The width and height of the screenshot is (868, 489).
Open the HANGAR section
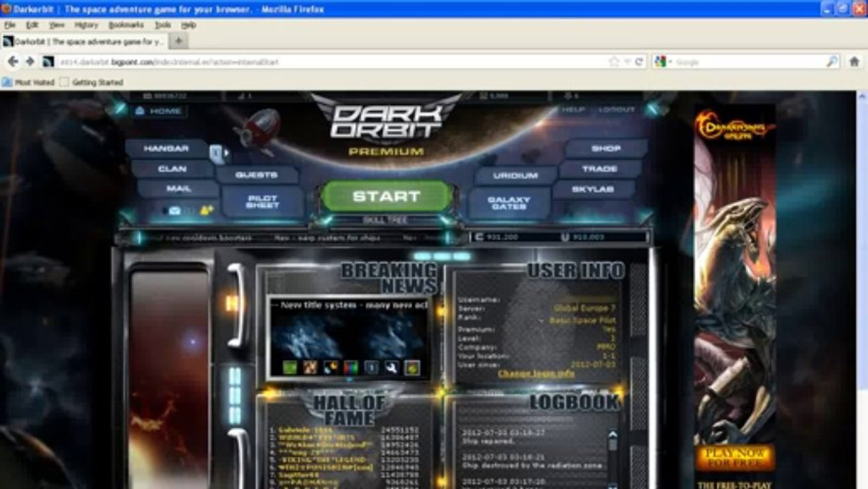click(166, 148)
